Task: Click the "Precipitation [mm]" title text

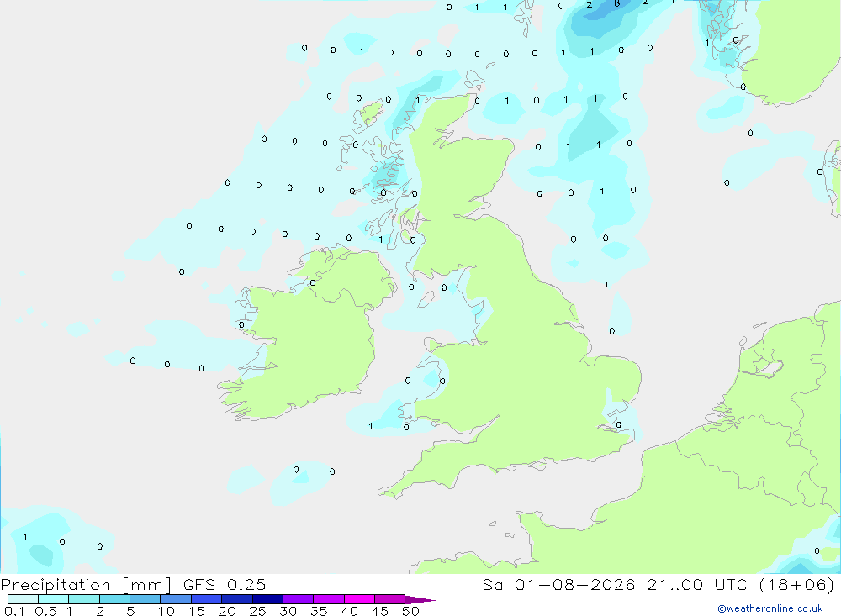Action: click(86, 585)
